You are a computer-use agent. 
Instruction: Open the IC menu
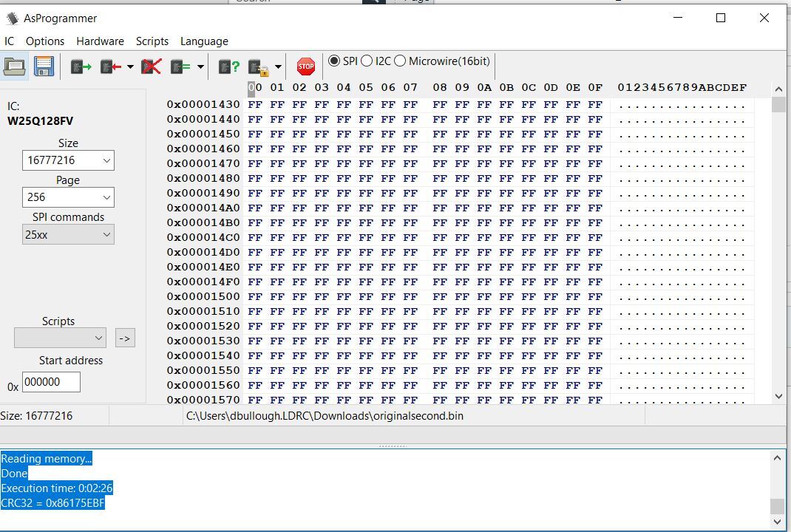pyautogui.click(x=10, y=41)
